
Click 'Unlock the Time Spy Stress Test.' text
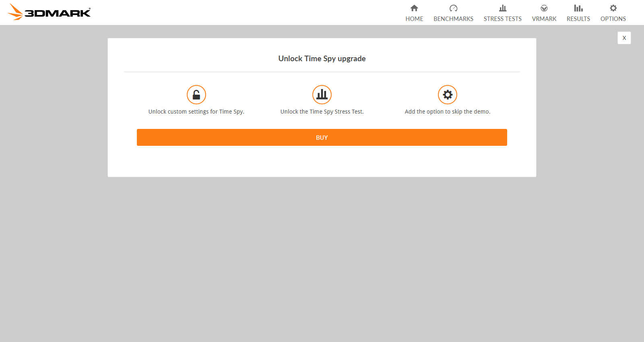point(322,112)
